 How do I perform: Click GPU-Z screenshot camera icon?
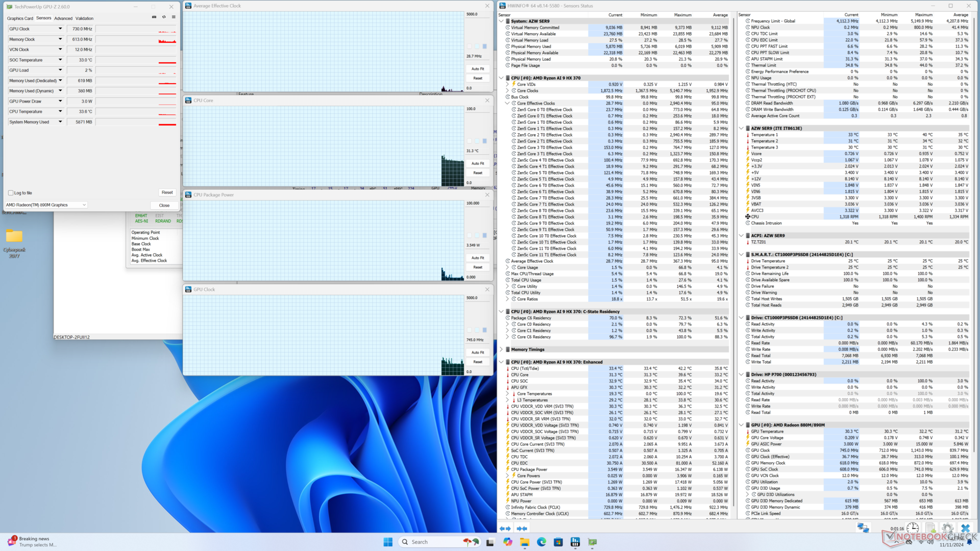click(x=154, y=17)
